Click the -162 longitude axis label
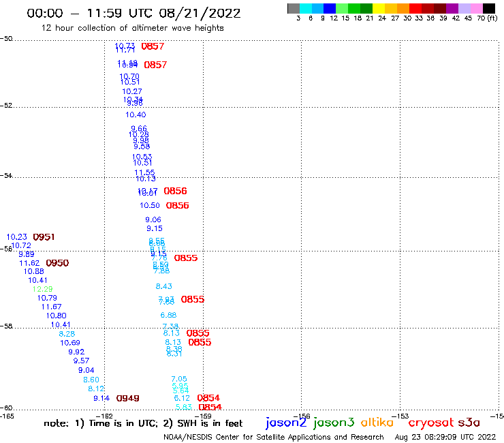 pyautogui.click(x=104, y=416)
